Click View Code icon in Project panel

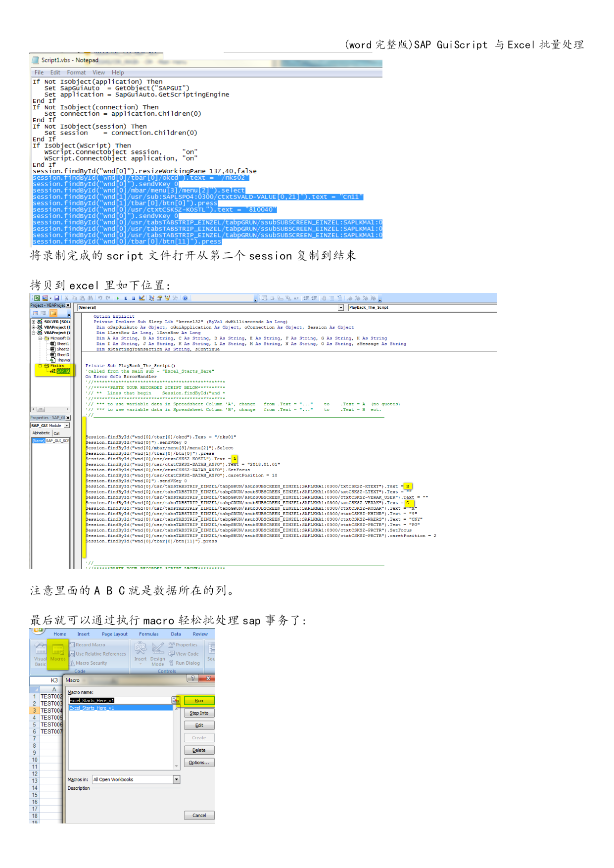tap(36, 313)
